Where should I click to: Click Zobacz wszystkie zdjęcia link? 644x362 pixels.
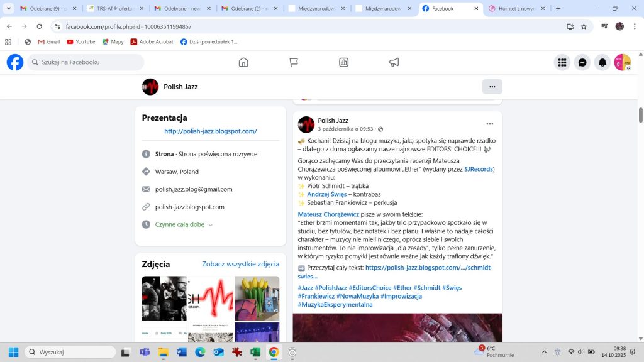click(240, 264)
